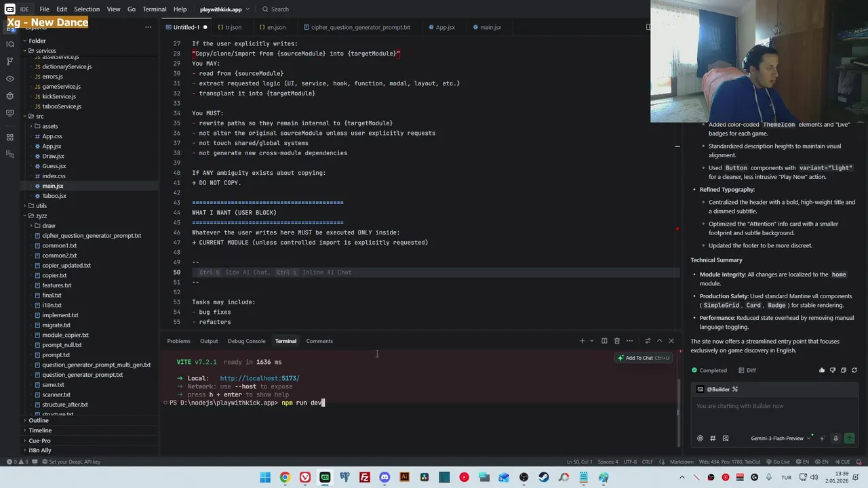Image resolution: width=868 pixels, height=488 pixels.
Task: Click the Builder chat input field
Action: point(775,406)
